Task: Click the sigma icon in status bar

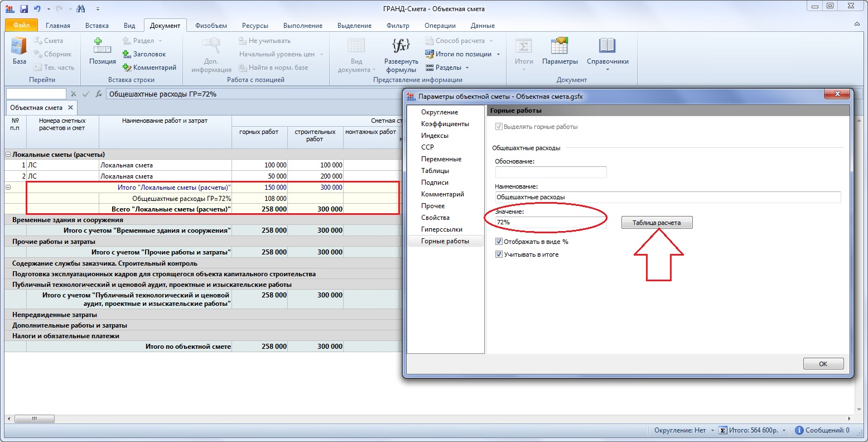Action: 723,430
